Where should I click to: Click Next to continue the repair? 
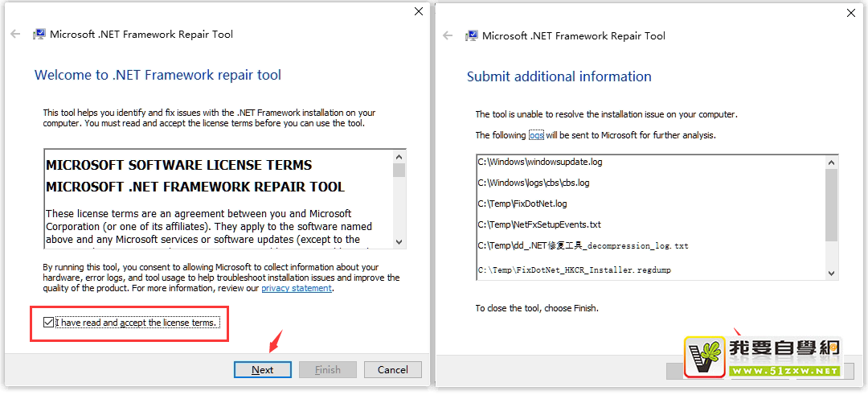click(x=262, y=369)
